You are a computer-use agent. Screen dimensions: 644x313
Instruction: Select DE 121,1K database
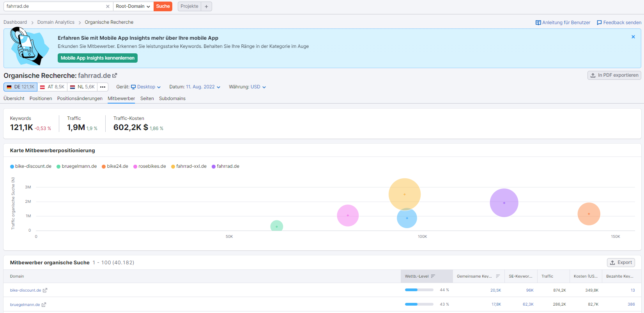tap(20, 87)
